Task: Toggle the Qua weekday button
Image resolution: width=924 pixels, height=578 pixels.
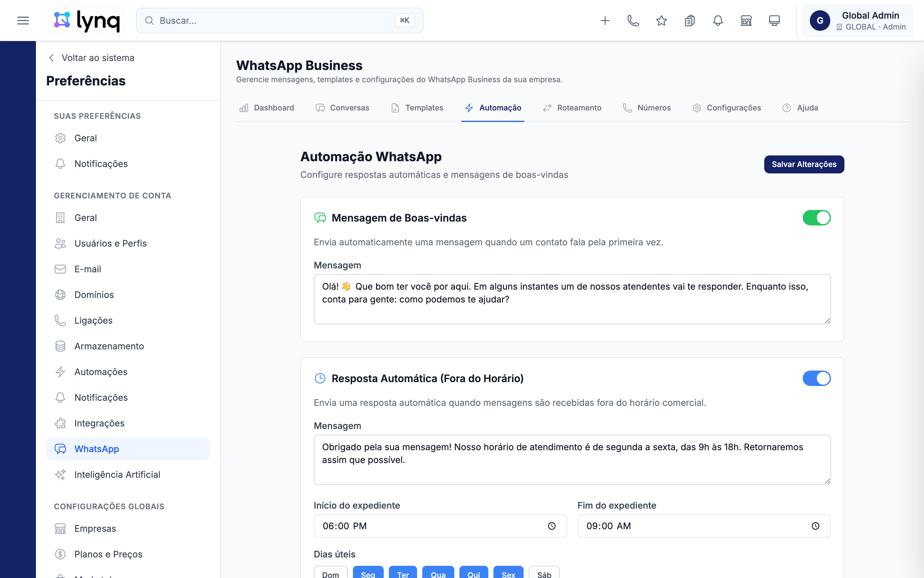Action: click(438, 572)
